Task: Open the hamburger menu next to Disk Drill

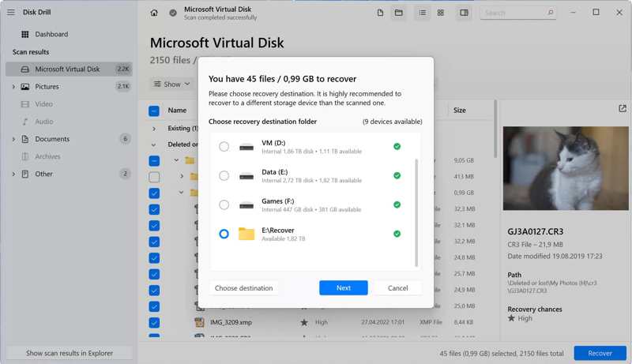Action: click(11, 12)
